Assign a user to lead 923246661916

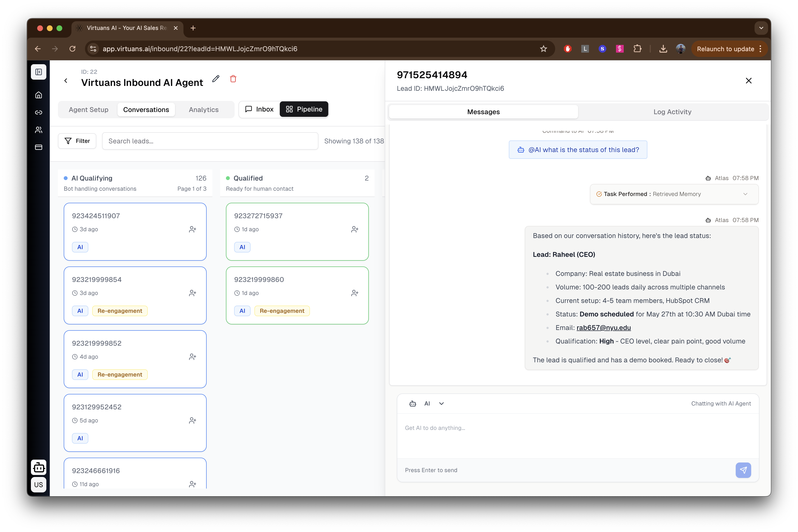point(193,484)
